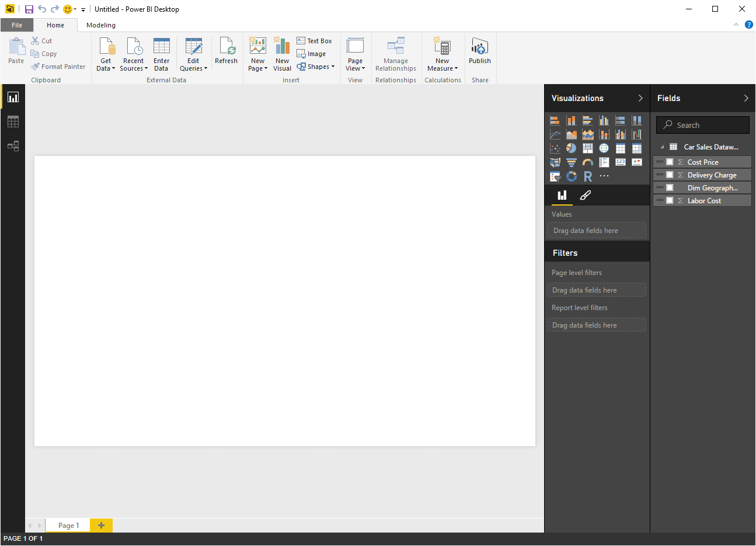Viewport: 756px width, 546px height.
Task: Select the Clustered column chart visualization
Action: tap(604, 120)
